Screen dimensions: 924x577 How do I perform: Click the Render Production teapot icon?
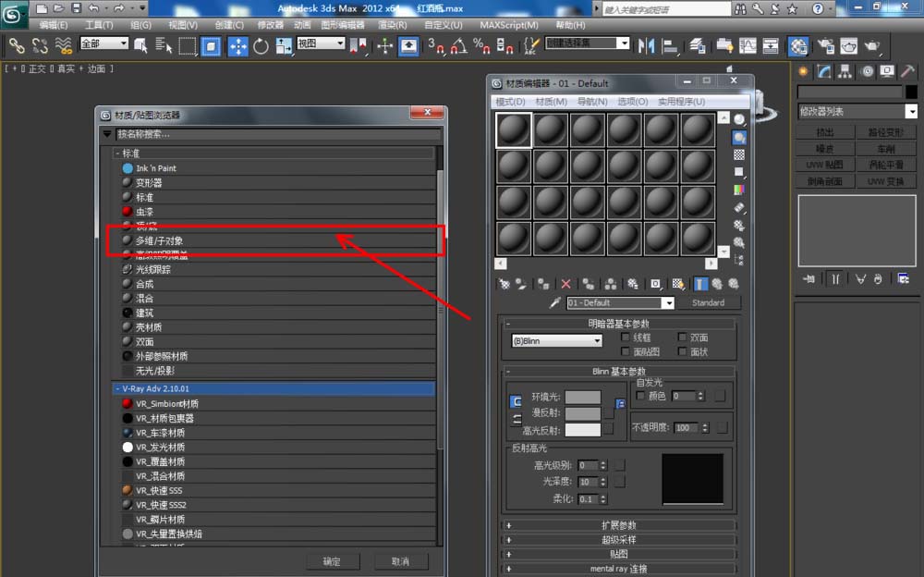click(872, 46)
